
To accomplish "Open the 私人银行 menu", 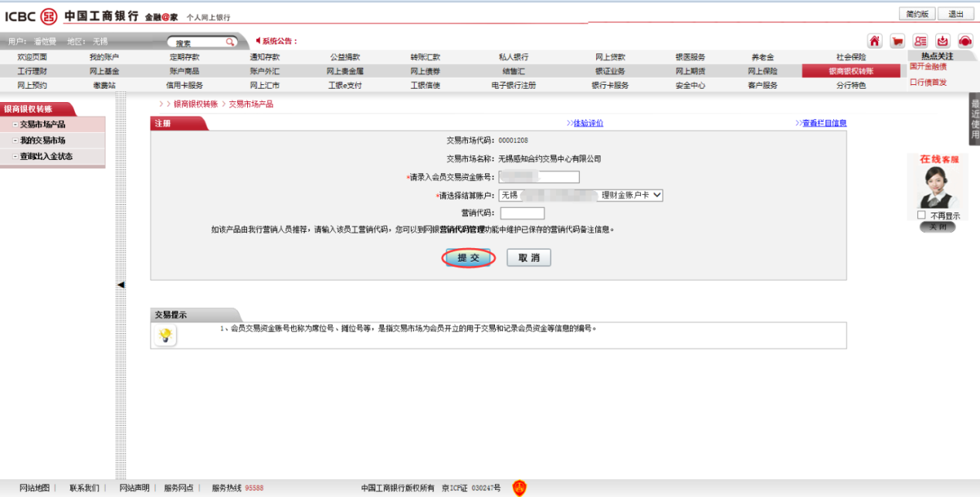I will click(514, 57).
